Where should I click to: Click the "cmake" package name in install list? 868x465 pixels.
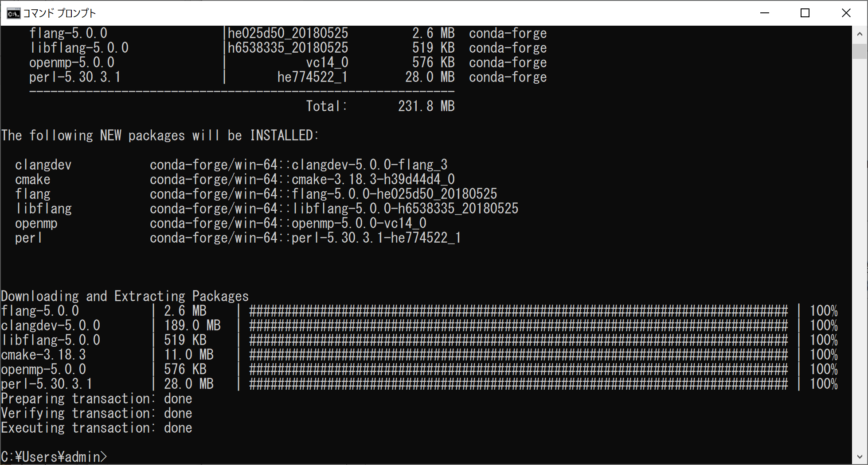(x=33, y=179)
